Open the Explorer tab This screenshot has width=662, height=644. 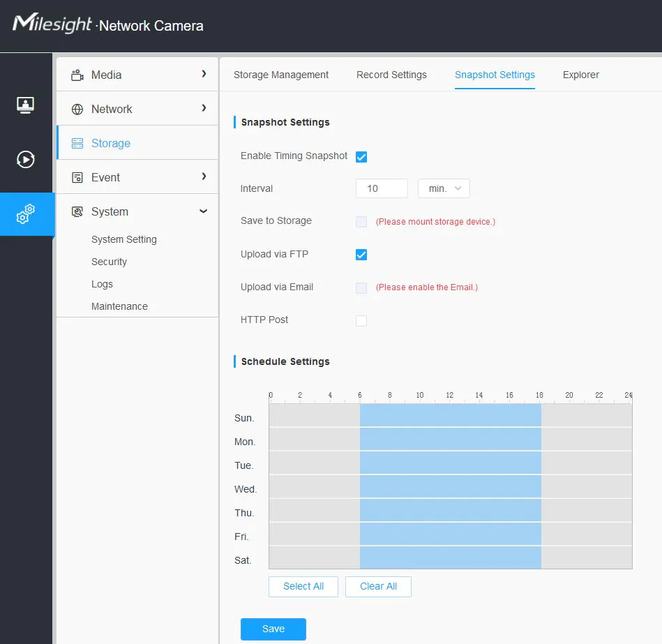580,75
